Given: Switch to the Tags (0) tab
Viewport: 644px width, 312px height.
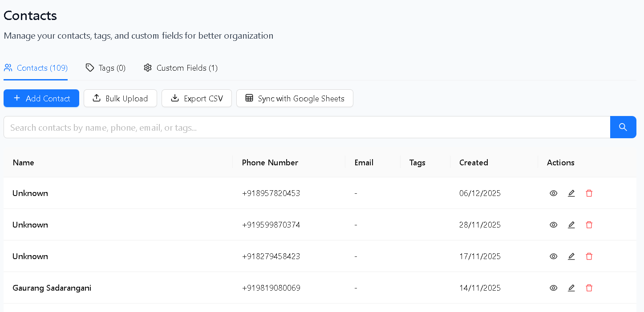Looking at the screenshot, I should pyautogui.click(x=105, y=68).
